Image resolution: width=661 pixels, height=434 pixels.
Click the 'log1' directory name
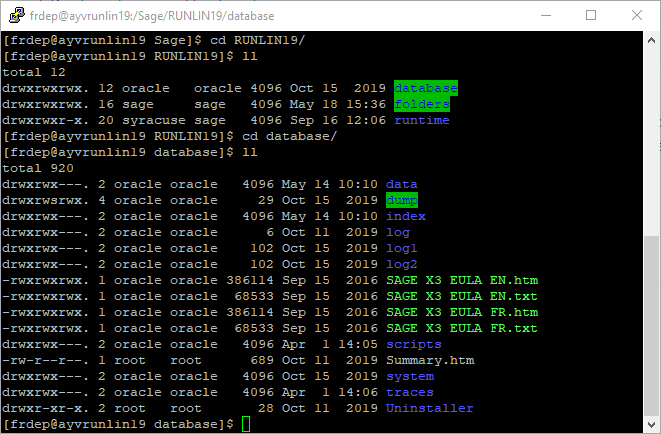[x=401, y=249]
